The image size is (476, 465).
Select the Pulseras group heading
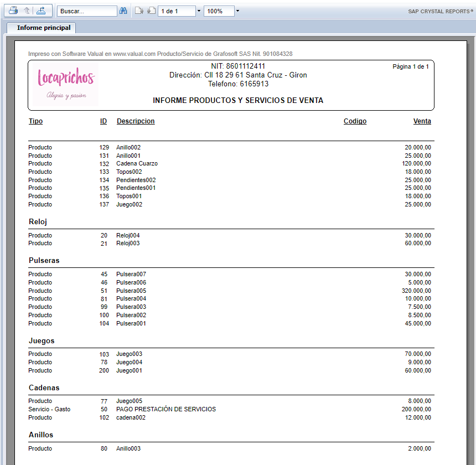point(44,260)
